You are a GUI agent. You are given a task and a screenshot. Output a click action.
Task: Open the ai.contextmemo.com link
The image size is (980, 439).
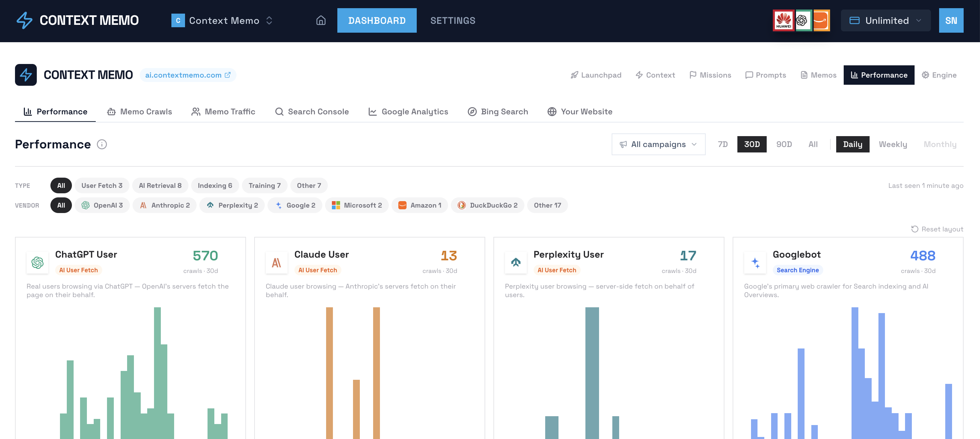pos(188,75)
